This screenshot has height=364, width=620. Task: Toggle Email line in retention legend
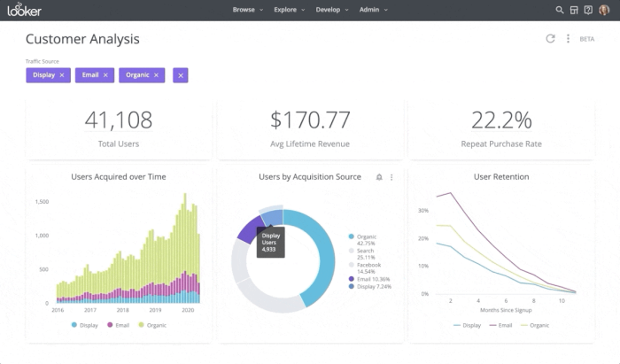(500, 325)
